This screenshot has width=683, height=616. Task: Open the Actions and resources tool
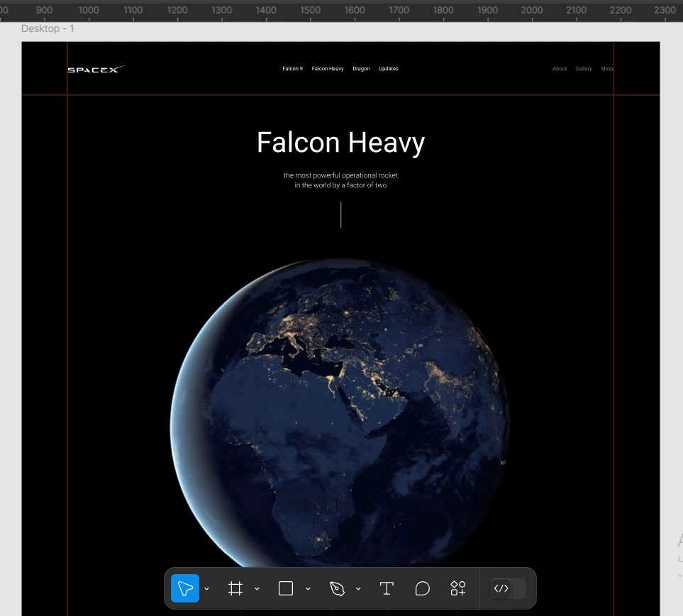point(457,588)
